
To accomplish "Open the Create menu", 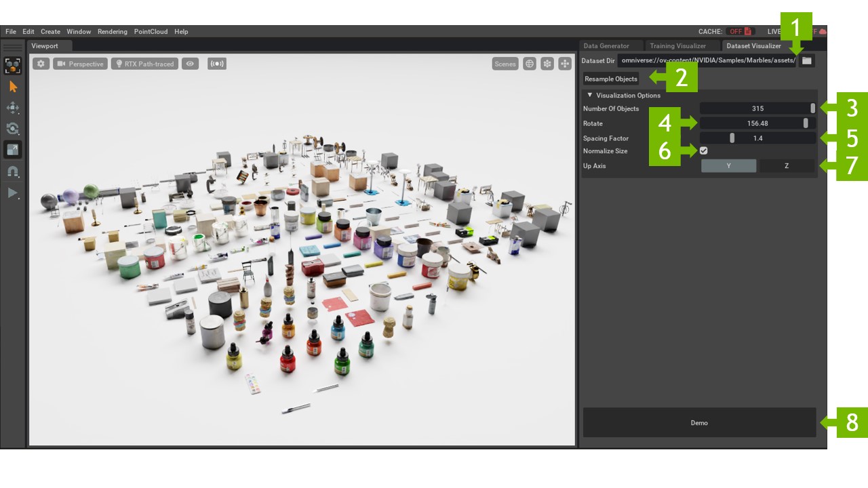I will point(50,32).
